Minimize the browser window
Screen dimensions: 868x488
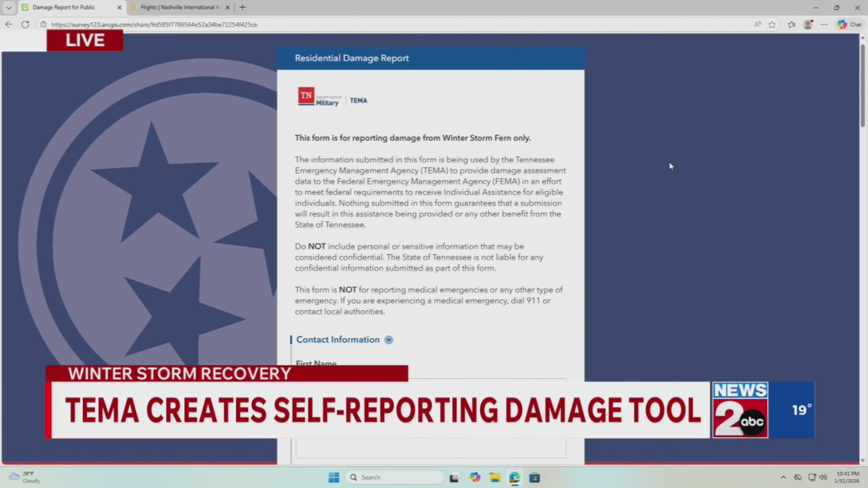click(x=816, y=7)
